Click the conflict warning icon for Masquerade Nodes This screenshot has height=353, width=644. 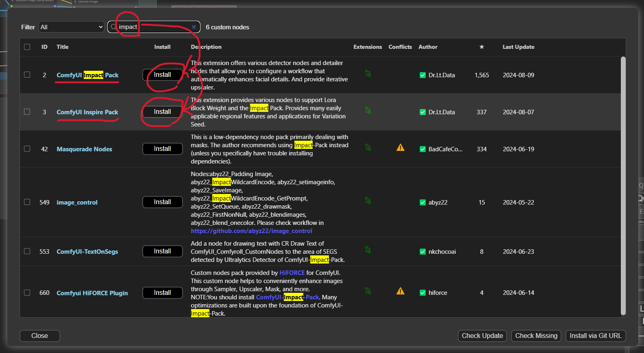pos(400,148)
